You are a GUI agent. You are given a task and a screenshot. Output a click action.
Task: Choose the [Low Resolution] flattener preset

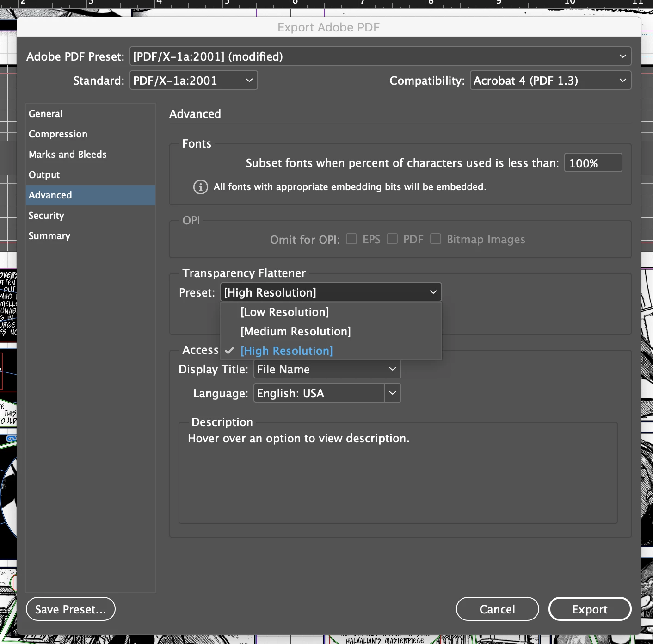point(331,312)
